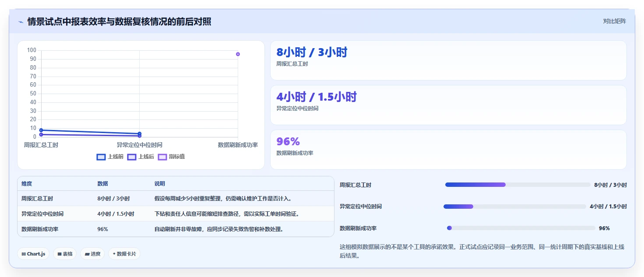The height and width of the screenshot is (277, 644).
Task: Click the 100 label on the chart y-axis
Action: pyautogui.click(x=32, y=50)
